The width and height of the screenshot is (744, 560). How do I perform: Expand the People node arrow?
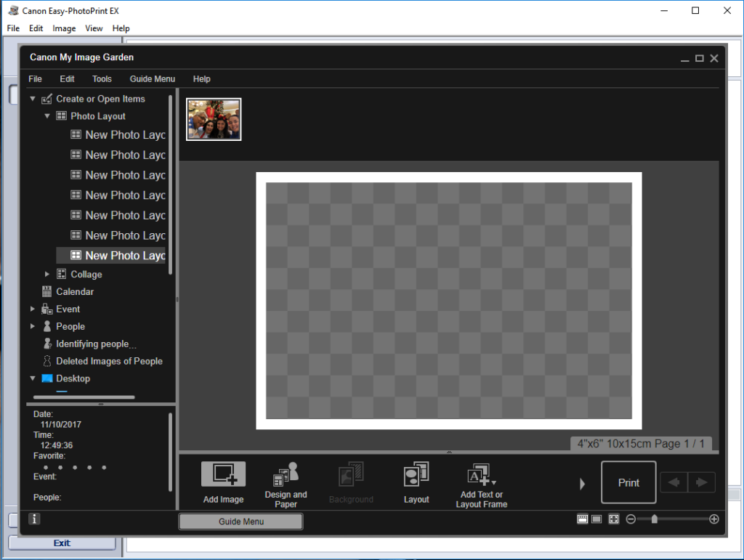point(32,326)
